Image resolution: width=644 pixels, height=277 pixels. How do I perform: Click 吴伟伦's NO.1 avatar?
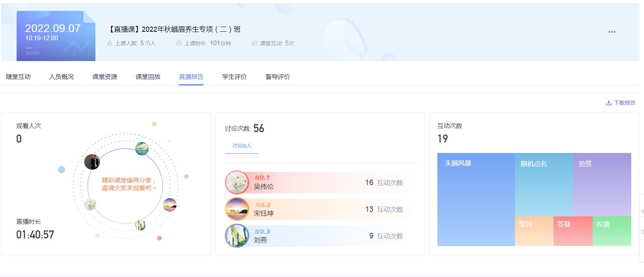[237, 182]
